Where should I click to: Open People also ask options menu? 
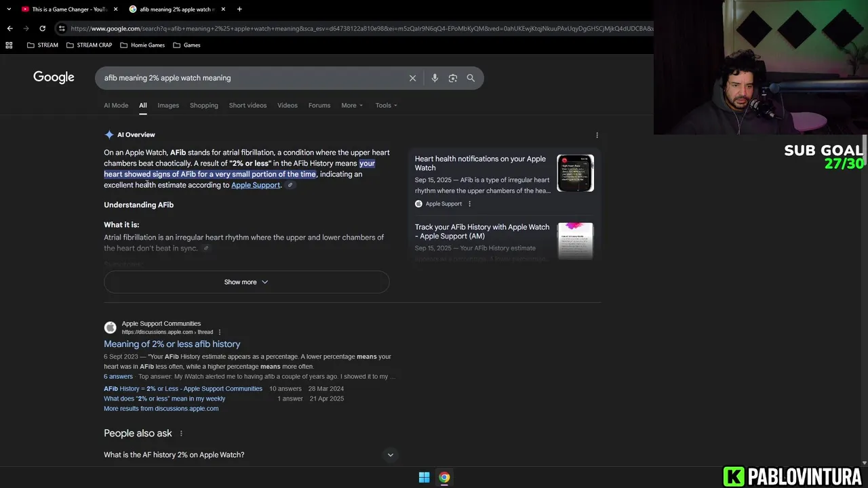point(181,433)
